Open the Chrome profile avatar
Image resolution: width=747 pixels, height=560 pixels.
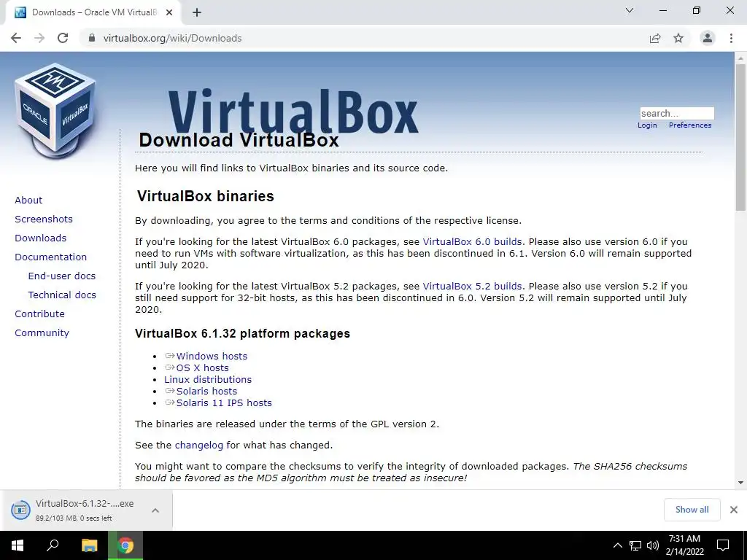pos(708,38)
